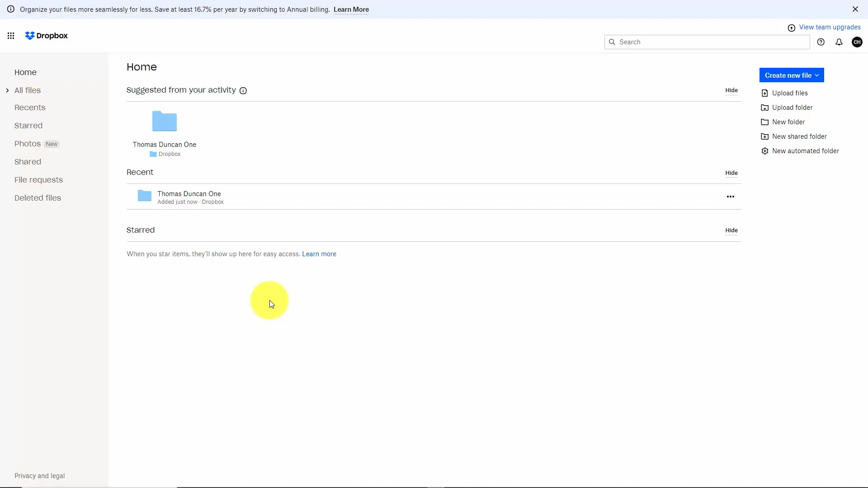868x488 pixels.
Task: Open the Thomas Duncan One folder thumbnail in Suggested
Action: 165,121
